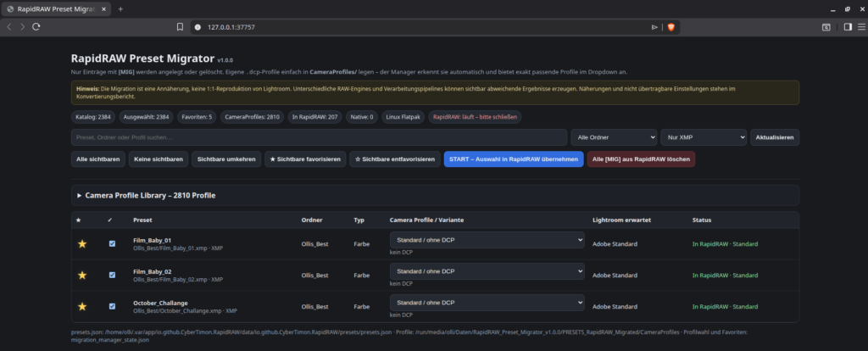Click Sichtbare umkehren button
The height and width of the screenshot is (351, 868).
[226, 159]
